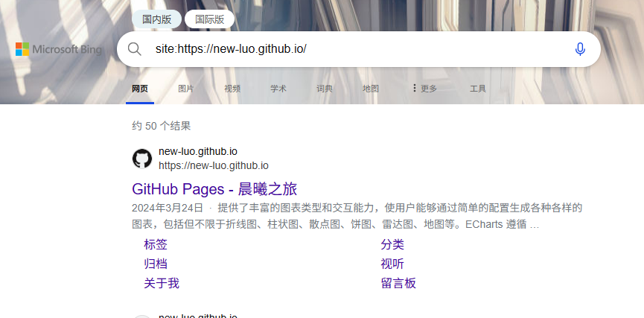Open the 词典 results tab
The height and width of the screenshot is (318, 644).
tap(325, 89)
